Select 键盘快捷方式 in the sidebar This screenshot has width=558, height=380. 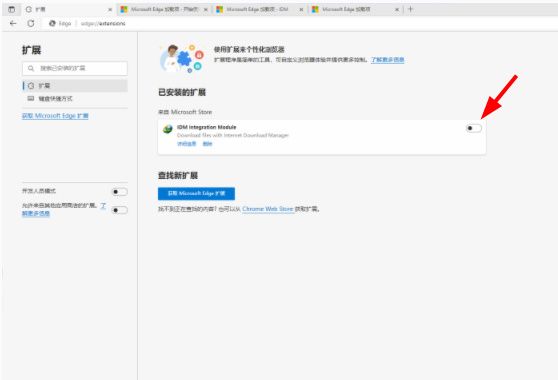tap(75, 99)
